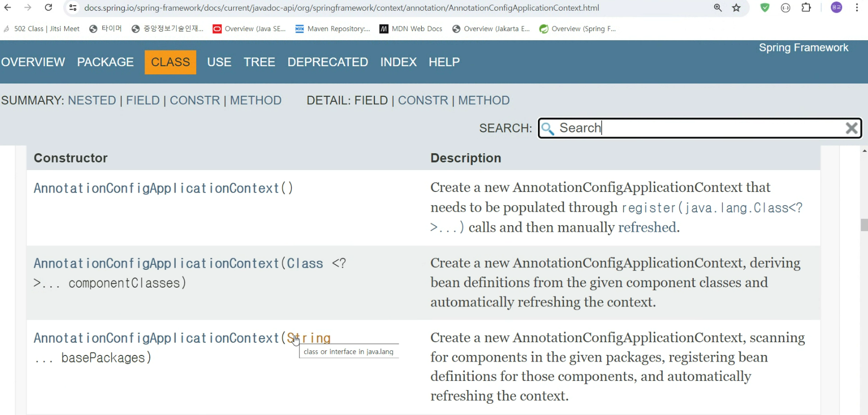Open the purple profile avatar
868x415 pixels.
click(x=836, y=8)
